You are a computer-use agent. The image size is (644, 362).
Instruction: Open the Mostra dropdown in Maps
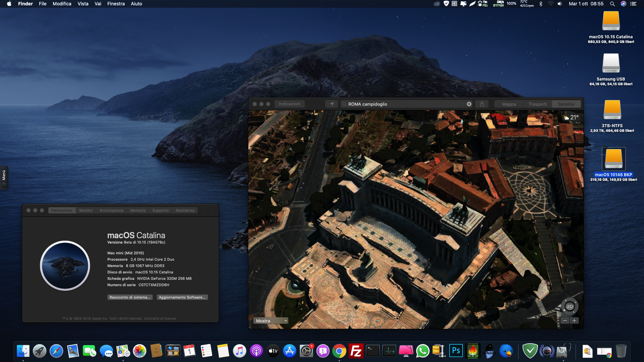coord(271,321)
